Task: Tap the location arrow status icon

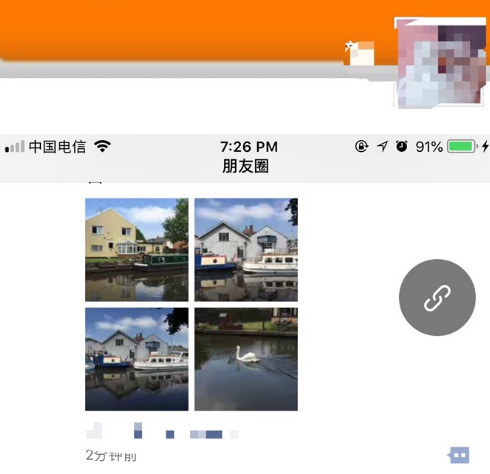Action: point(382,146)
